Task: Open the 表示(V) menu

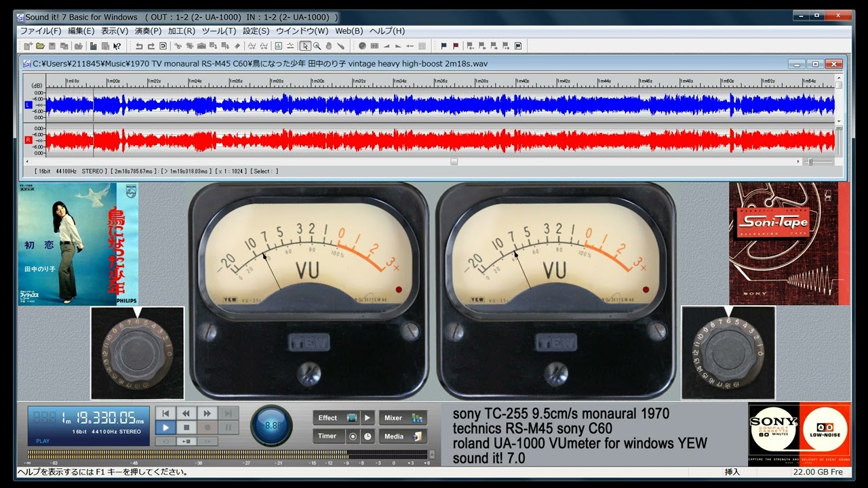Action: (x=115, y=30)
